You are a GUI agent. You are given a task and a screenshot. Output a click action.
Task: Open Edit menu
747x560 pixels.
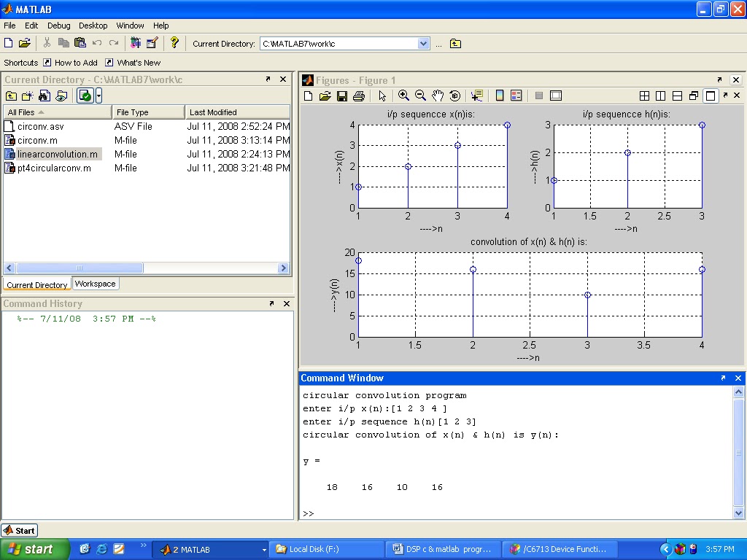(x=31, y=26)
